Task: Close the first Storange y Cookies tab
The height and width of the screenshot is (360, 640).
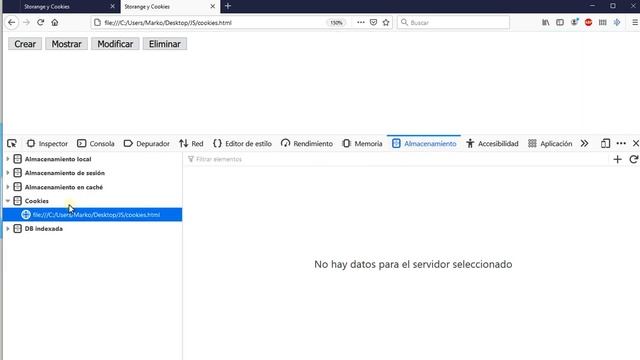Action: pyautogui.click(x=113, y=7)
